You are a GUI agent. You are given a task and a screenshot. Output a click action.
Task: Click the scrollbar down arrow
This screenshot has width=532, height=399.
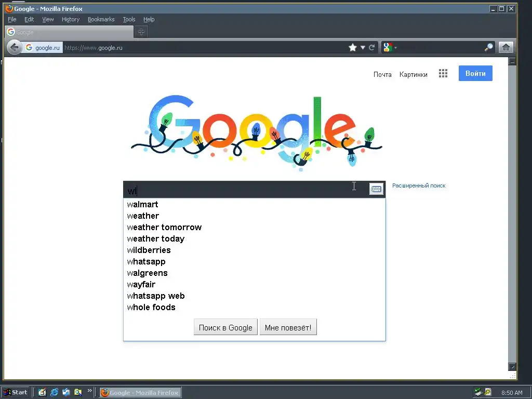[512, 366]
